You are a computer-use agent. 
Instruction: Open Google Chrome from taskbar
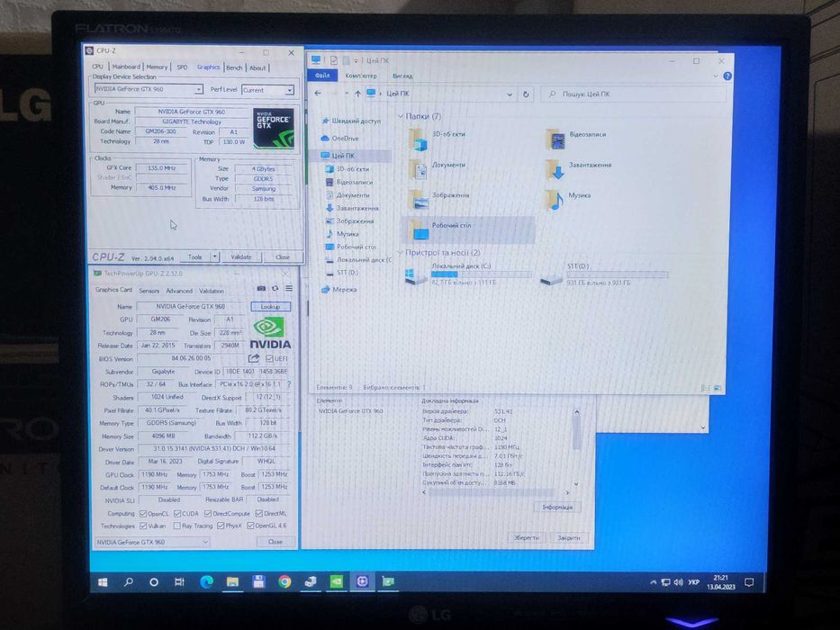(285, 581)
